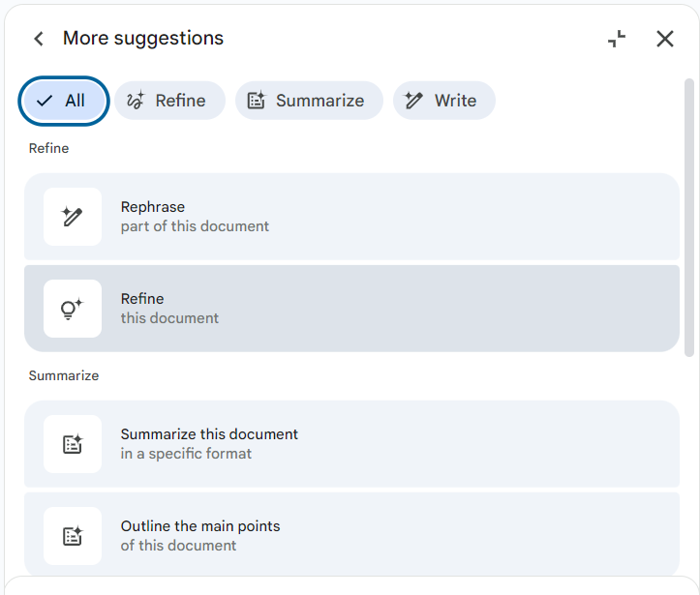Click the pencil icon on Write chip

tap(413, 101)
